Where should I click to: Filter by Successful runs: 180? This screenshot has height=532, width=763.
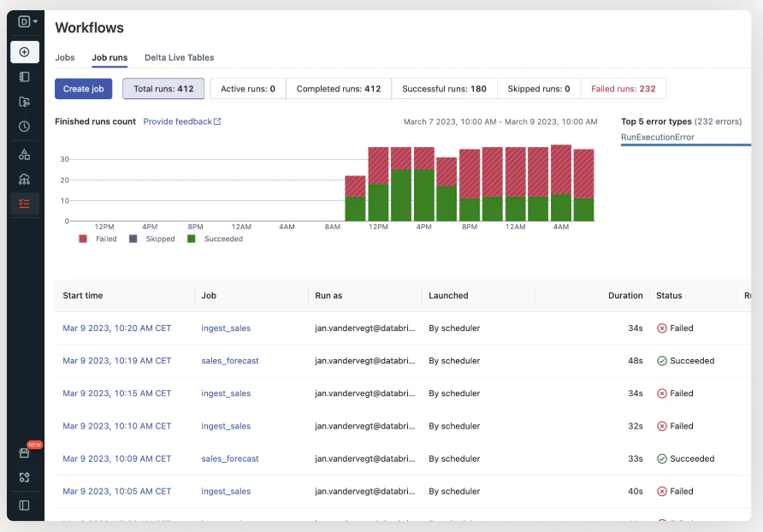[x=444, y=89]
